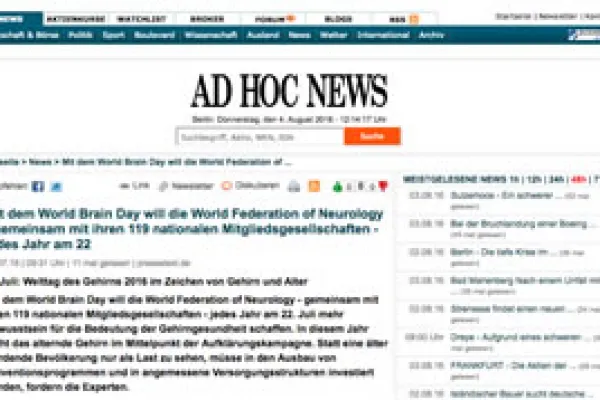The image size is (600, 400).
Task: Open the 'Berlin - Die tiefe Krise' news item
Action: coord(501,252)
